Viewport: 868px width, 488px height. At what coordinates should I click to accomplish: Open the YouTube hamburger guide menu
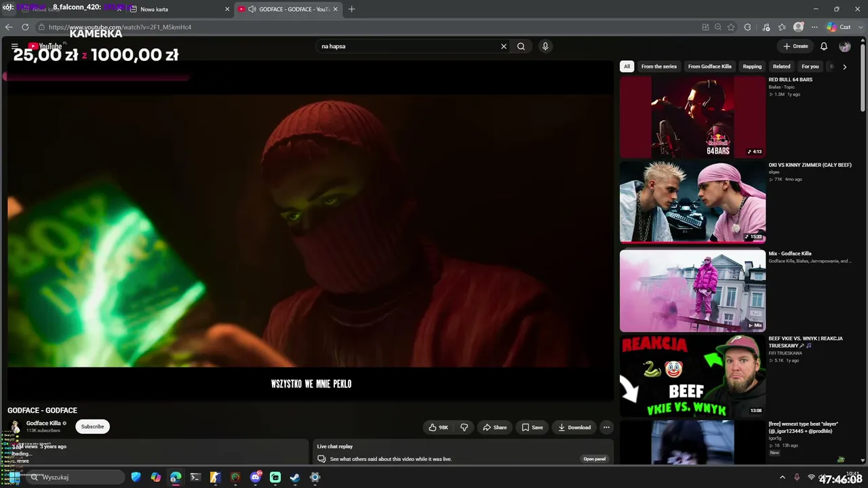(x=14, y=46)
